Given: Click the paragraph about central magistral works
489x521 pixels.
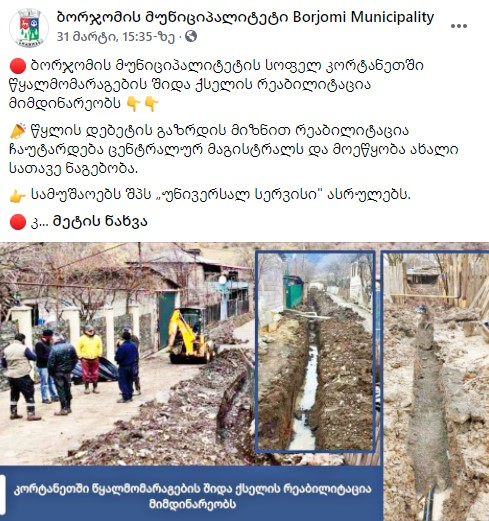Looking at the screenshot, I should pos(233,149).
